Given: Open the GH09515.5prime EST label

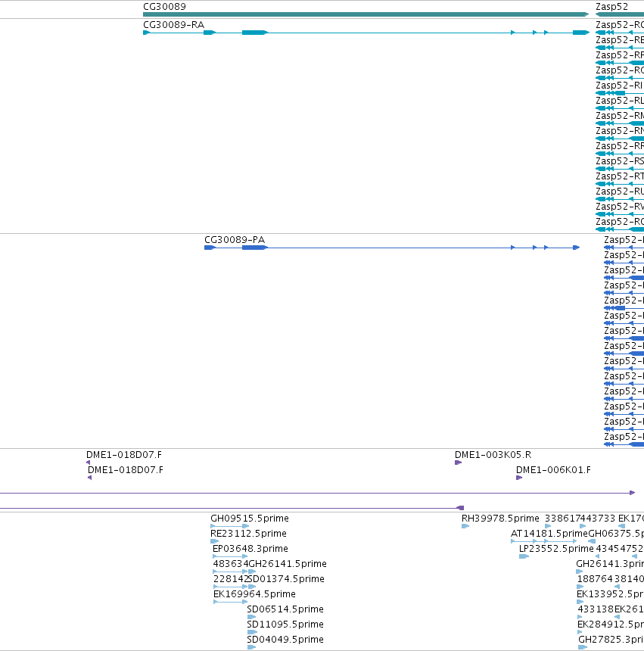Looking at the screenshot, I should click(250, 519).
